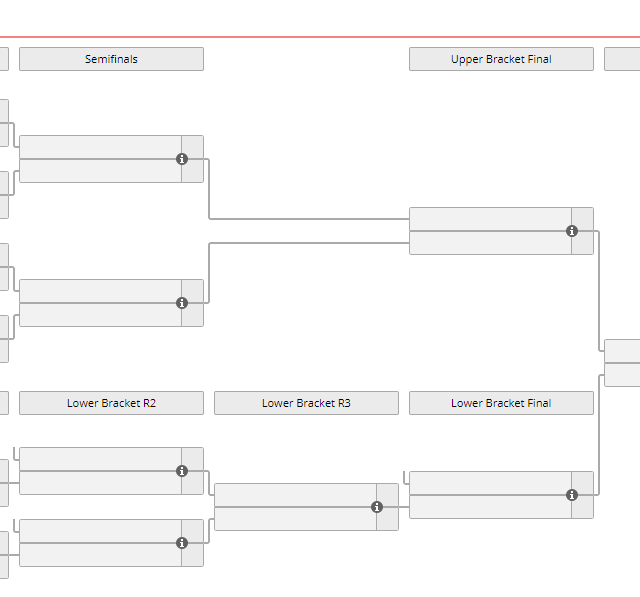The height and width of the screenshot is (597, 640).
Task: Select the Lower Bracket R3 header
Action: (306, 403)
